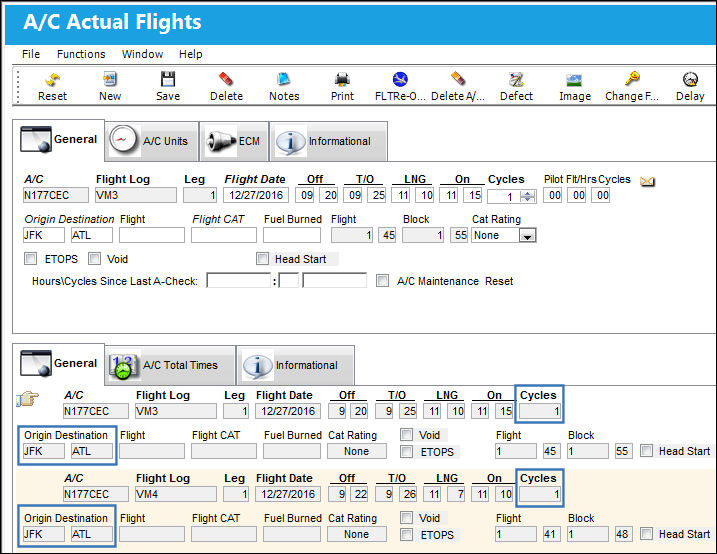Click Block minutes 48 on VM4 row
The width and height of the screenshot is (717, 554).
click(622, 534)
